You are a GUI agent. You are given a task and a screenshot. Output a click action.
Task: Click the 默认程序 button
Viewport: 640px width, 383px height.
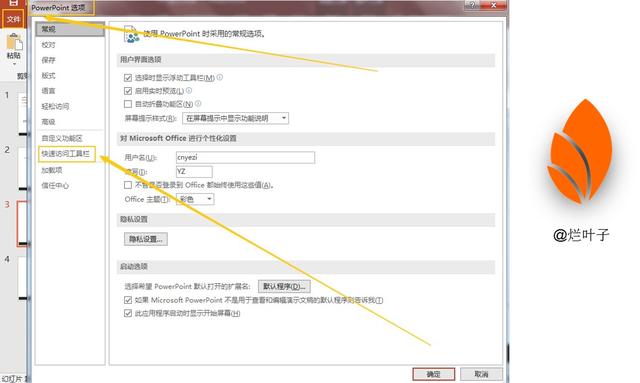(x=284, y=286)
